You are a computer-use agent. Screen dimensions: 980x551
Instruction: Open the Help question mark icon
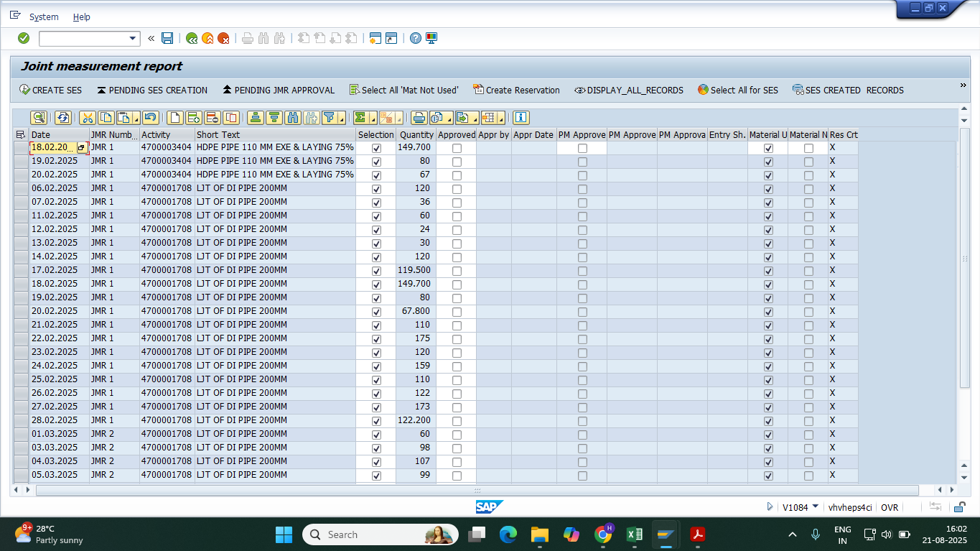[x=415, y=38]
